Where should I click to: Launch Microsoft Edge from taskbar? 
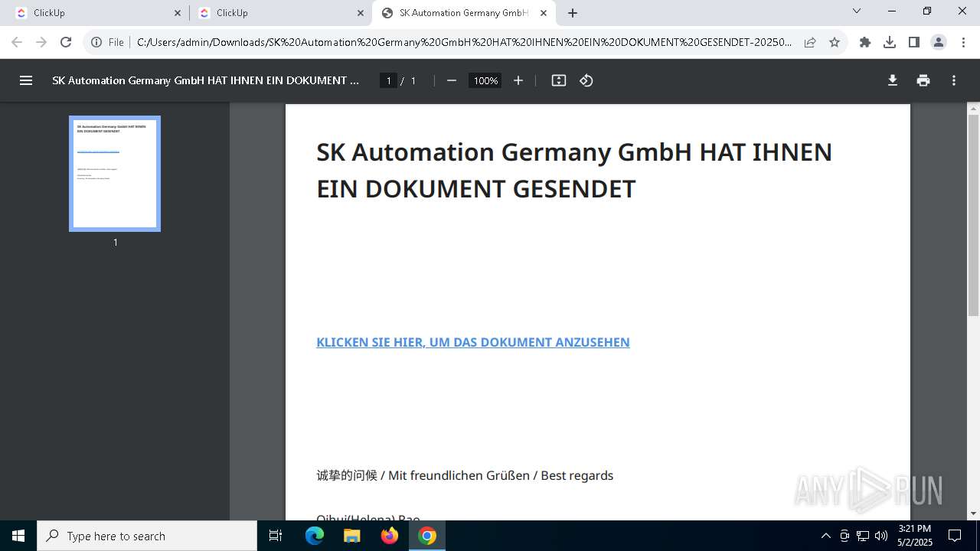315,536
